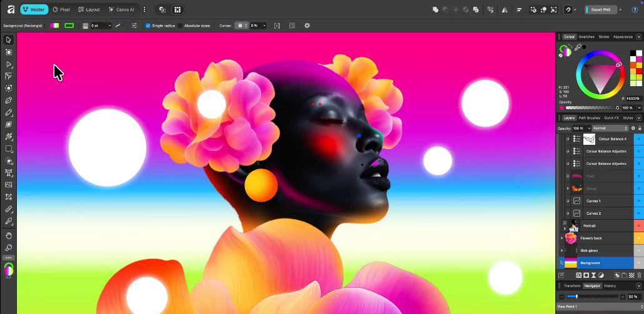The height and width of the screenshot is (314, 644).
Task: Click the Affinity logo icon
Action: pos(11,9)
